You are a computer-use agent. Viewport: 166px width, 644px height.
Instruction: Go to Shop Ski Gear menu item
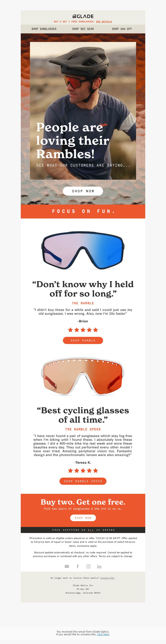(x=83, y=29)
